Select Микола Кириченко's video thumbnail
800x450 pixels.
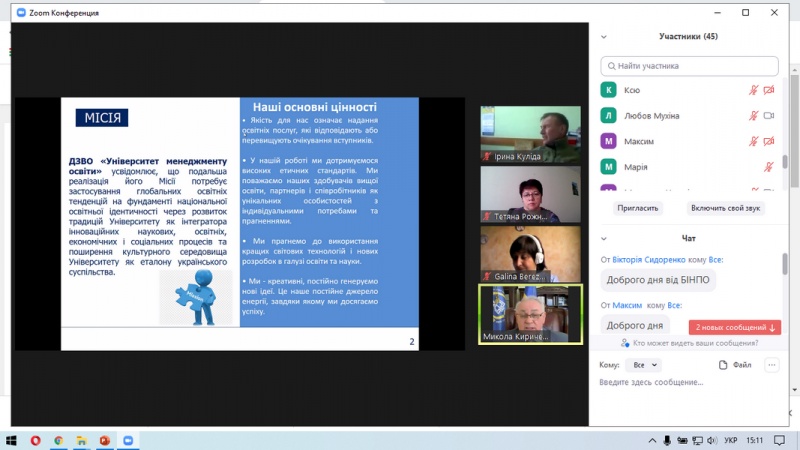tap(530, 313)
